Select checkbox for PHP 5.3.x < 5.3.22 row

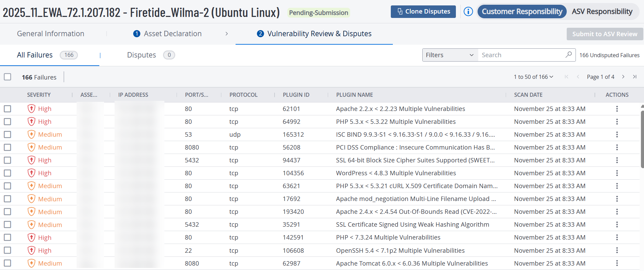coord(7,121)
